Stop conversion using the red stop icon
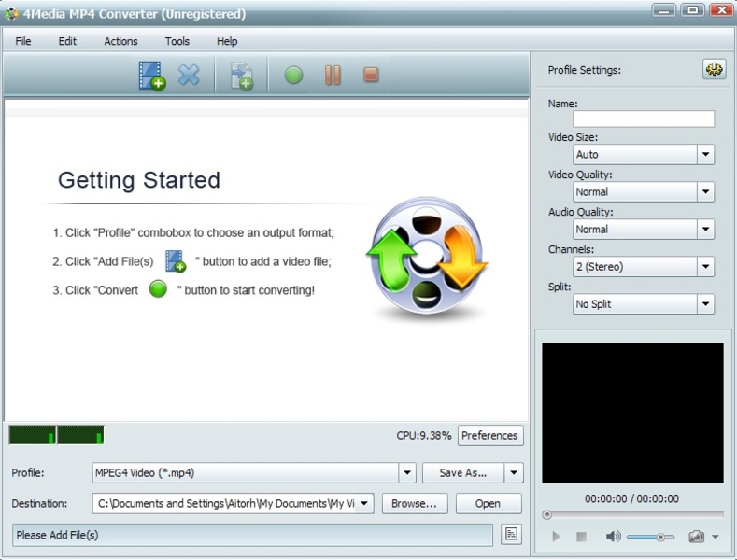 click(x=371, y=76)
